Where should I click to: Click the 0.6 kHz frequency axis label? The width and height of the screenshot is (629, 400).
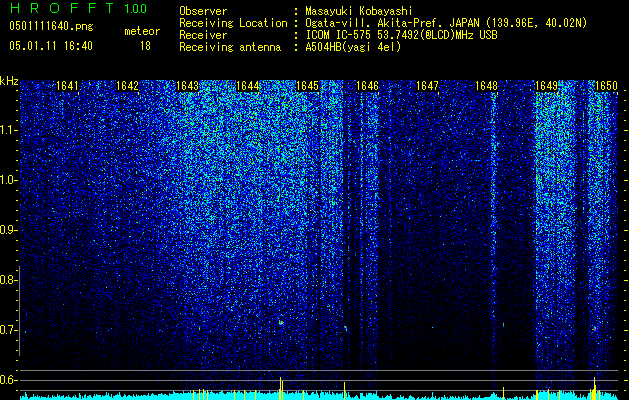[x=8, y=380]
